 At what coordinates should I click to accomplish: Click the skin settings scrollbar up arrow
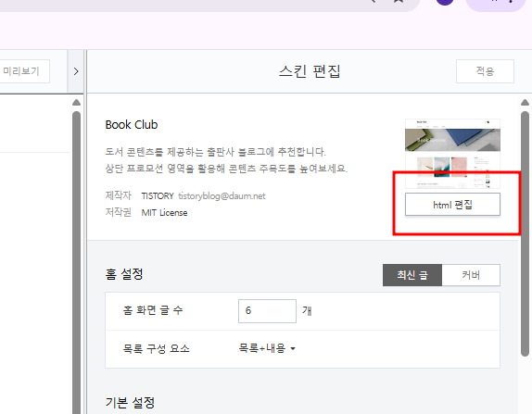tap(525, 103)
